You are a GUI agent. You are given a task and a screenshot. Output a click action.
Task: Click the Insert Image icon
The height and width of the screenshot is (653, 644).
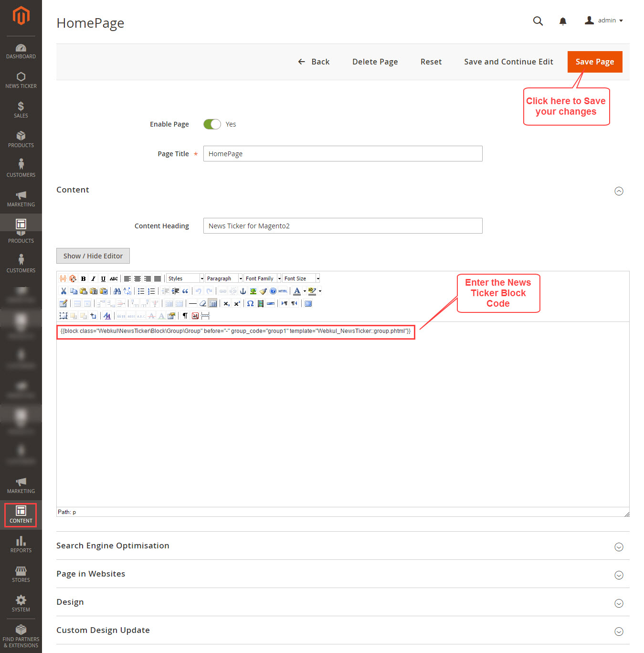[253, 291]
